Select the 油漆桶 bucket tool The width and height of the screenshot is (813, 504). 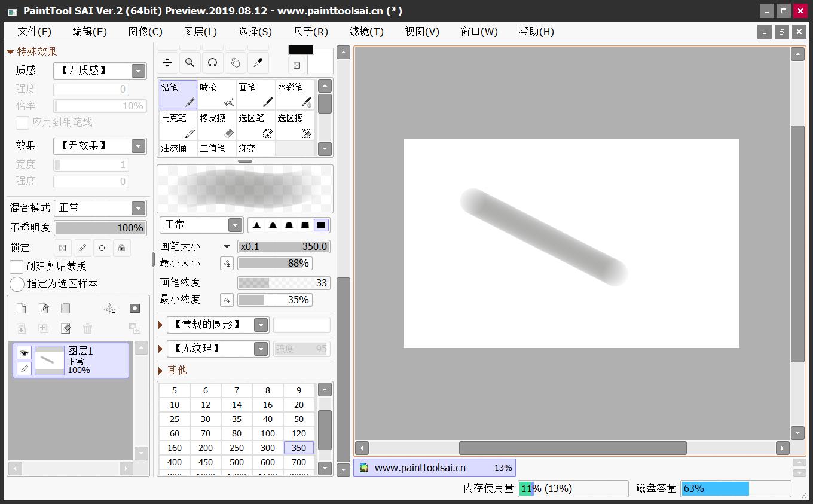point(178,149)
